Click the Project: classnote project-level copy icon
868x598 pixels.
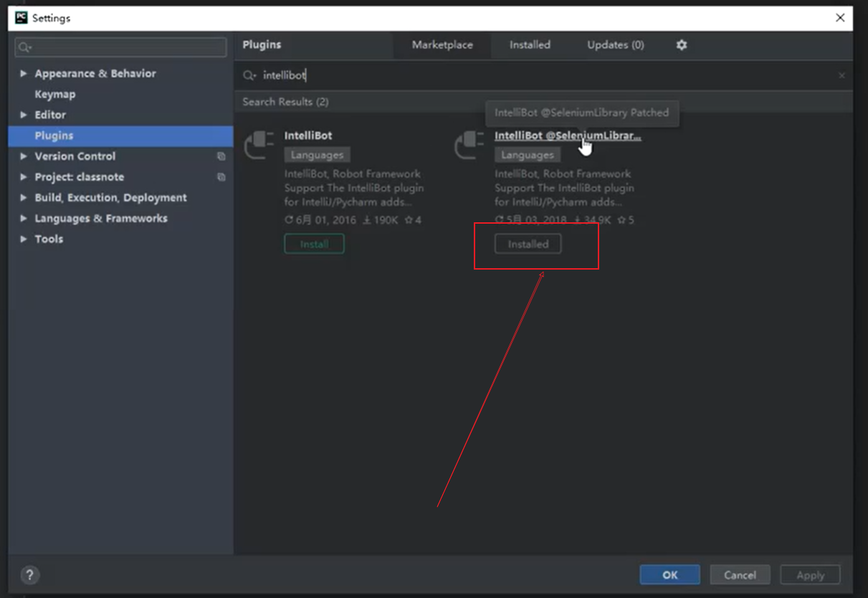point(221,177)
